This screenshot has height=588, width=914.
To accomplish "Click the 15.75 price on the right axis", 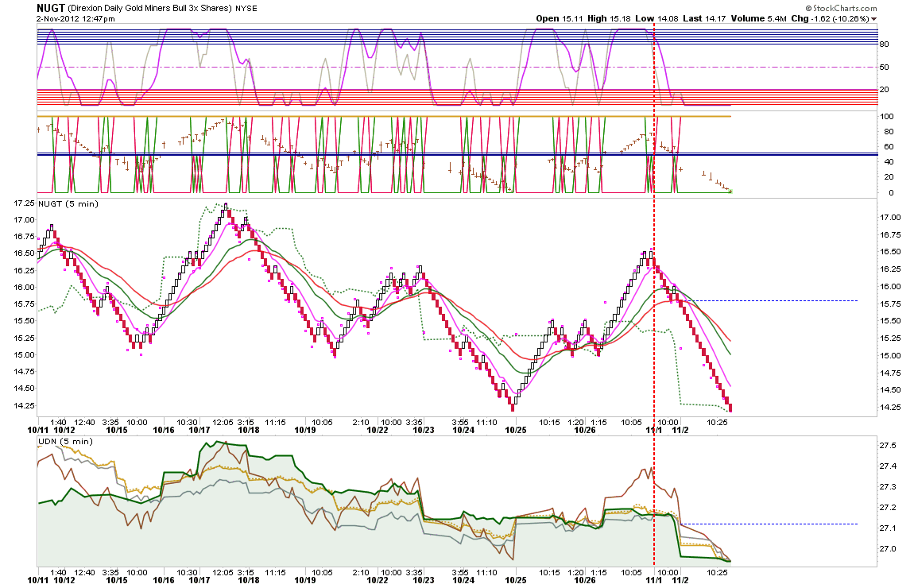I will [890, 304].
